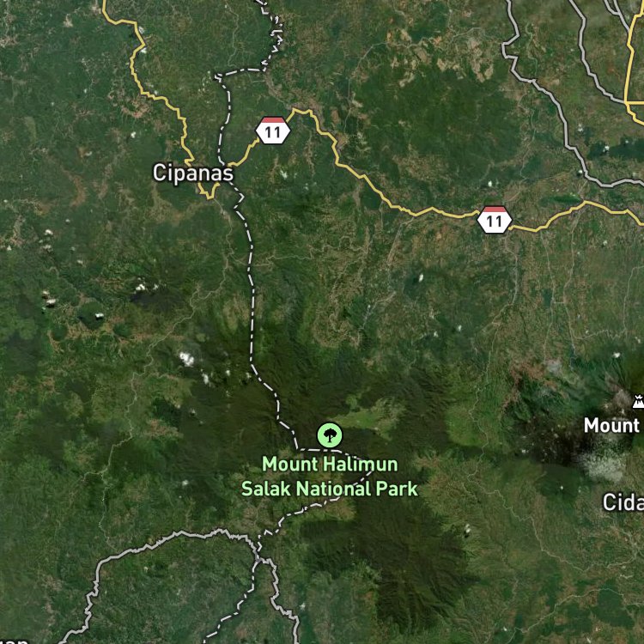Click the grayish crater area below the Mount label

(604, 467)
